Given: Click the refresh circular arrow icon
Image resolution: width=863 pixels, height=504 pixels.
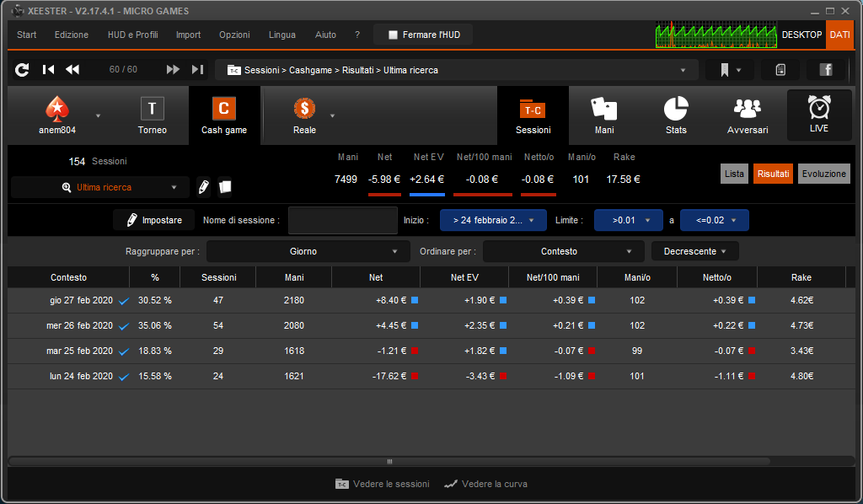Looking at the screenshot, I should [x=22, y=70].
